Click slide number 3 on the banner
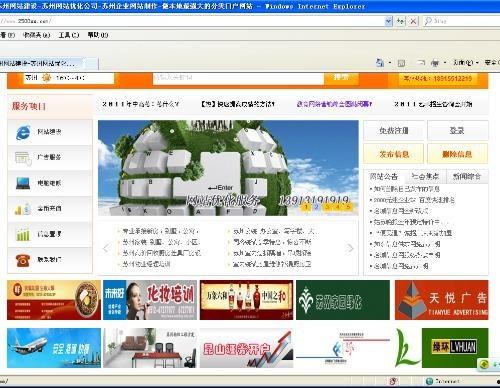500x388 pixels. click(327, 207)
